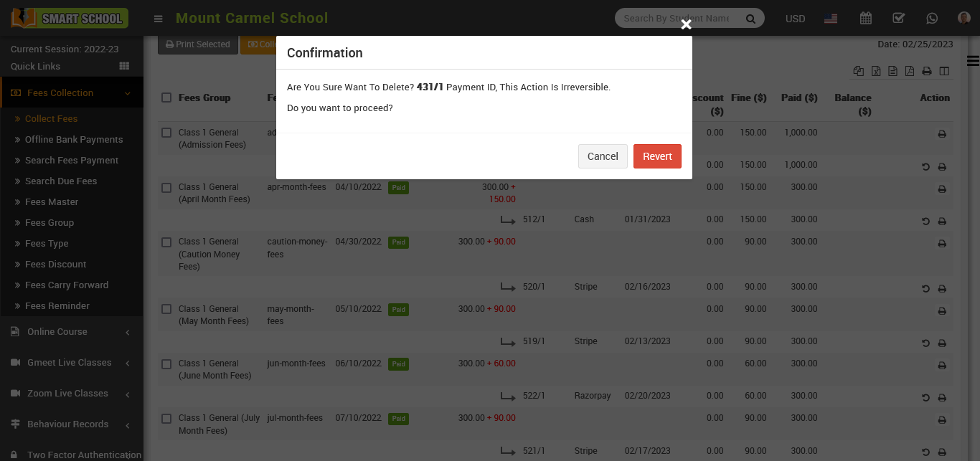Open the calendar icon in the header
The image size is (980, 461).
866,19
